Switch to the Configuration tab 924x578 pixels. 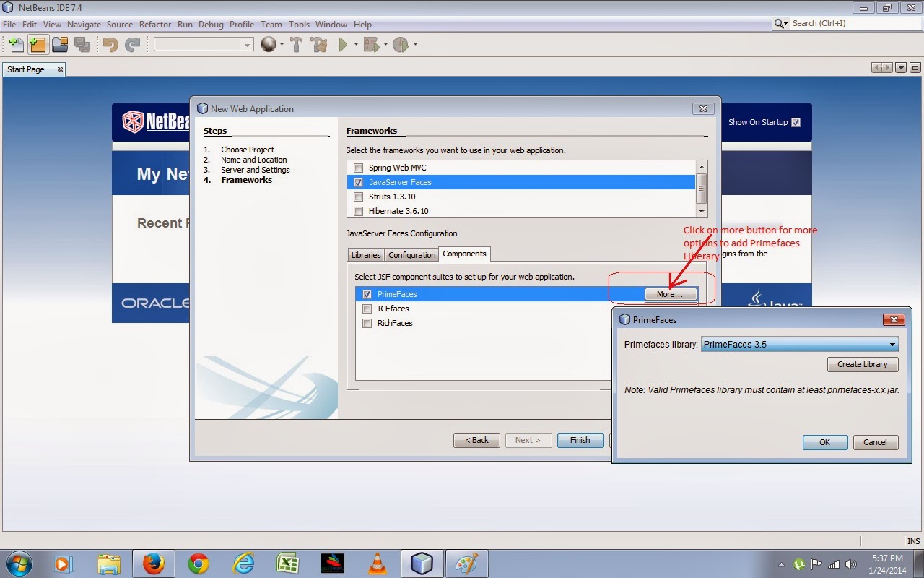pos(412,255)
